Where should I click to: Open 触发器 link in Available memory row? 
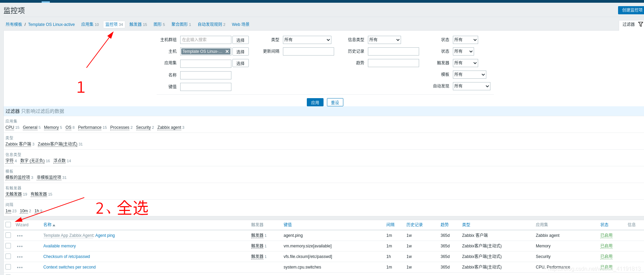coord(257,246)
